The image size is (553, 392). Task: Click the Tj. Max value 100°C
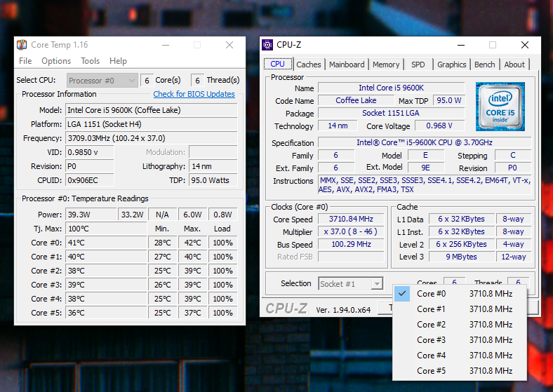tap(106, 229)
